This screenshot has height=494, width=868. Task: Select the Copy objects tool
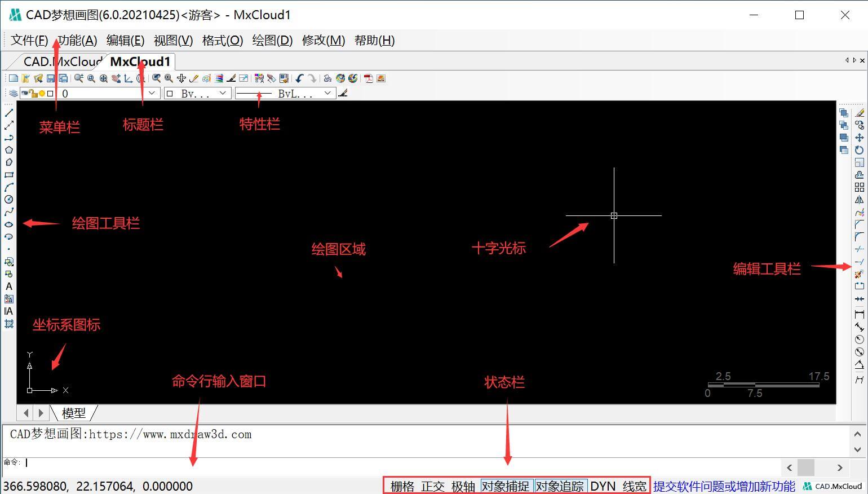(860, 125)
